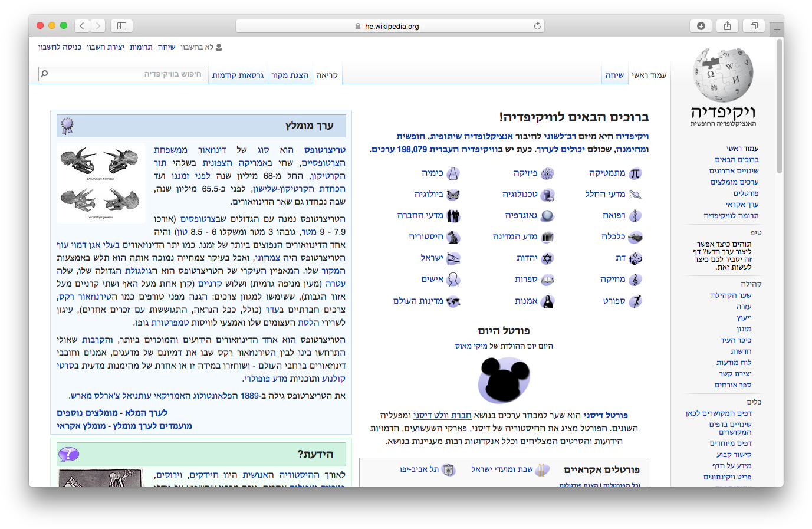
Task: Click the Music portal icon
Action: [635, 280]
